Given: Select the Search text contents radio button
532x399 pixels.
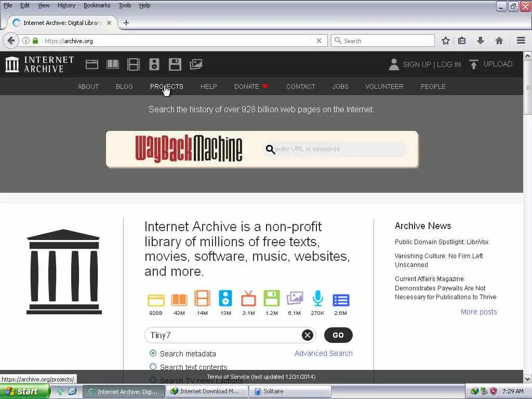Looking at the screenshot, I should click(x=153, y=367).
